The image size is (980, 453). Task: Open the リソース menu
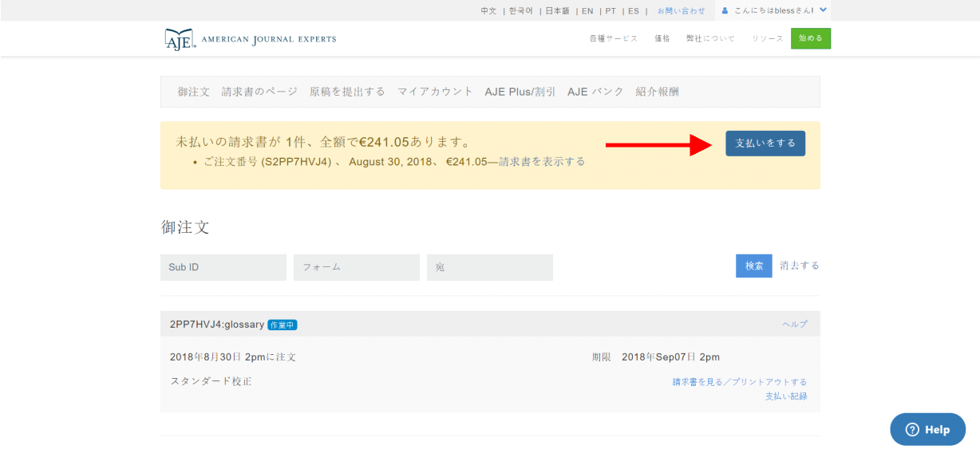tap(768, 39)
